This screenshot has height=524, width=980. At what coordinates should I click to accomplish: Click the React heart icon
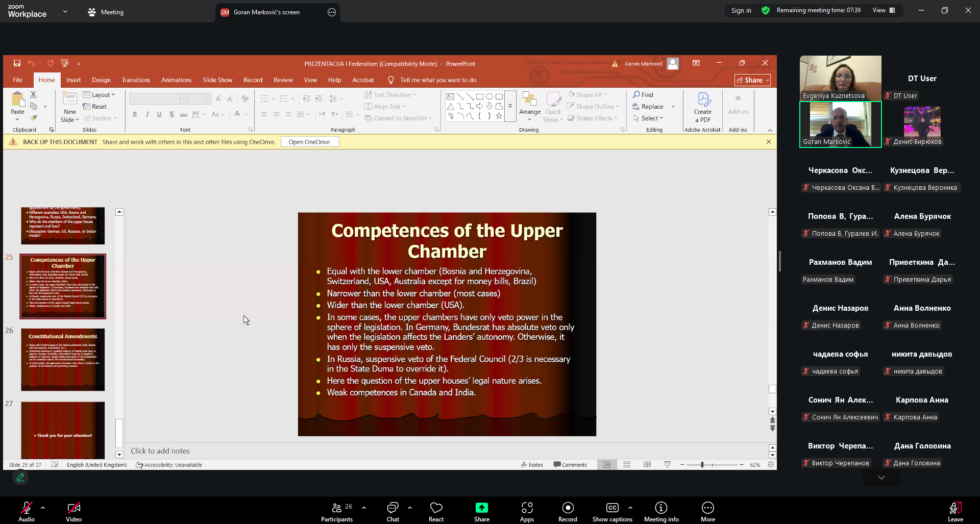[436, 511]
